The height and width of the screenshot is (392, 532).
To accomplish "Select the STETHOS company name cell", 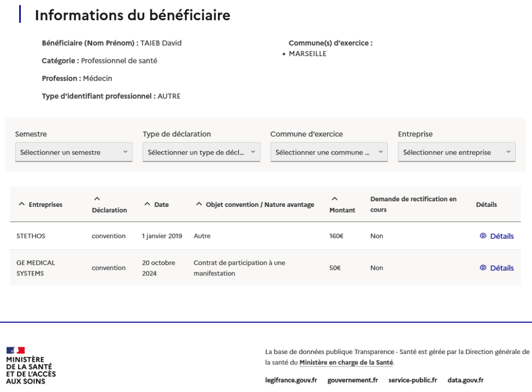I will (31, 236).
